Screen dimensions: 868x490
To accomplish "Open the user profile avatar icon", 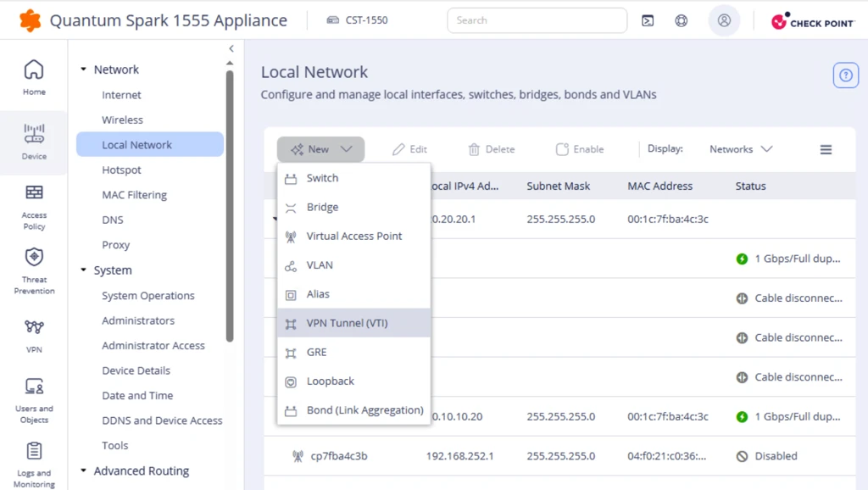I will (x=724, y=20).
